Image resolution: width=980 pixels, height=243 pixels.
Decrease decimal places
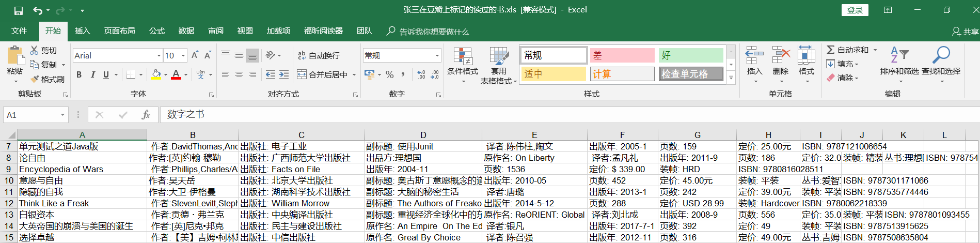click(435, 74)
